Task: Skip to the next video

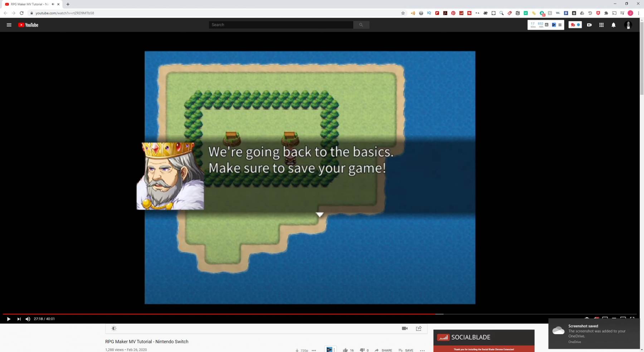Action: [x=19, y=319]
